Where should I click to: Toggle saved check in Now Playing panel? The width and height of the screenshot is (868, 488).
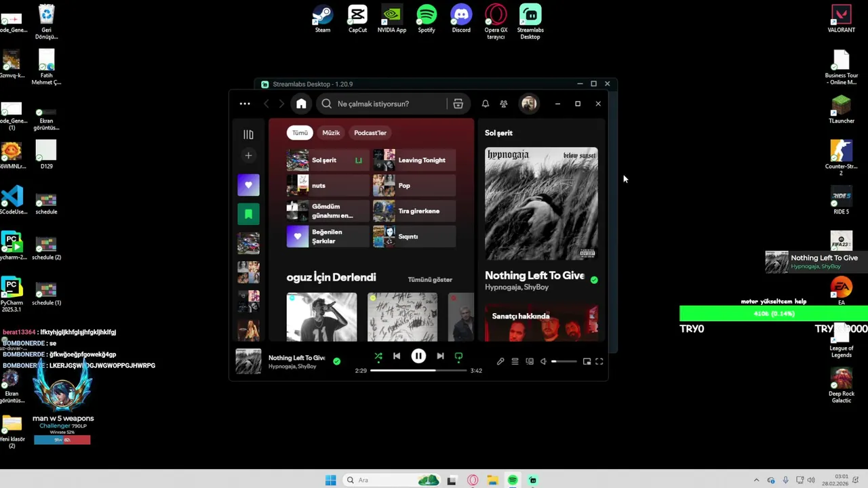pyautogui.click(x=594, y=280)
